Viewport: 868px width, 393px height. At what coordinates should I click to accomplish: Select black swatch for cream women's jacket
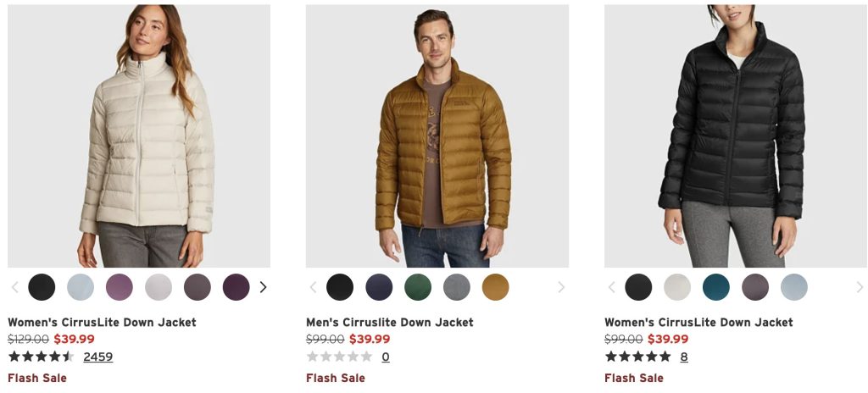tap(42, 287)
